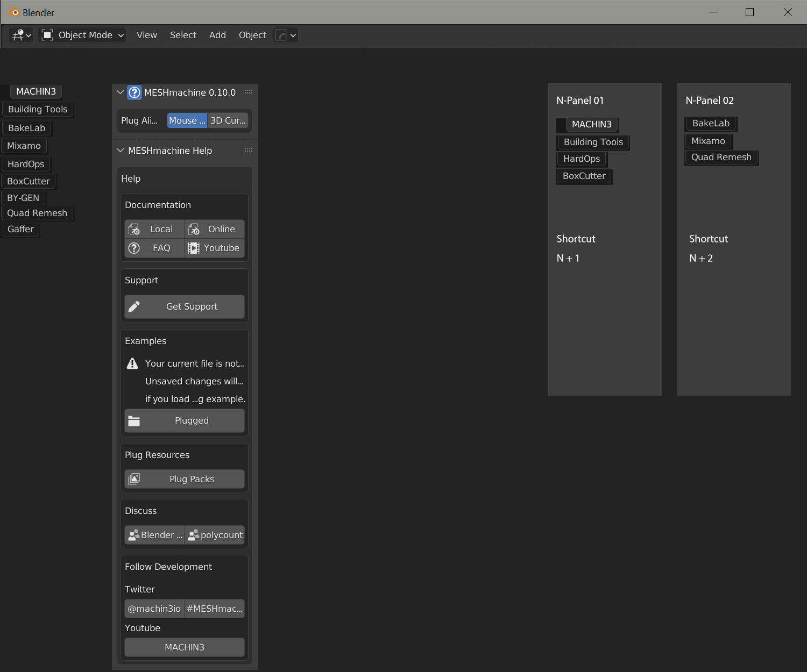The height and width of the screenshot is (672, 807).
Task: Click the Blender logo in title bar
Action: click(x=14, y=12)
